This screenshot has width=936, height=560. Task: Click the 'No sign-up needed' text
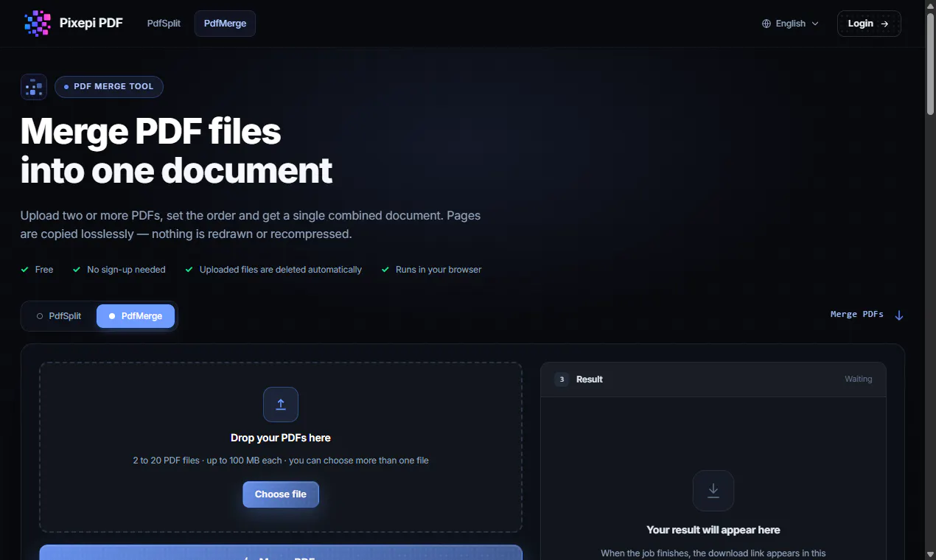126,270
